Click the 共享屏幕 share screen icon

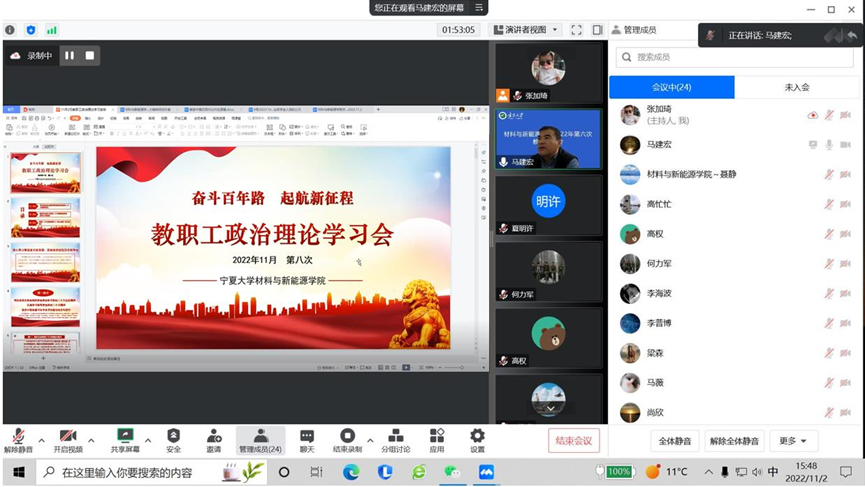pos(125,436)
